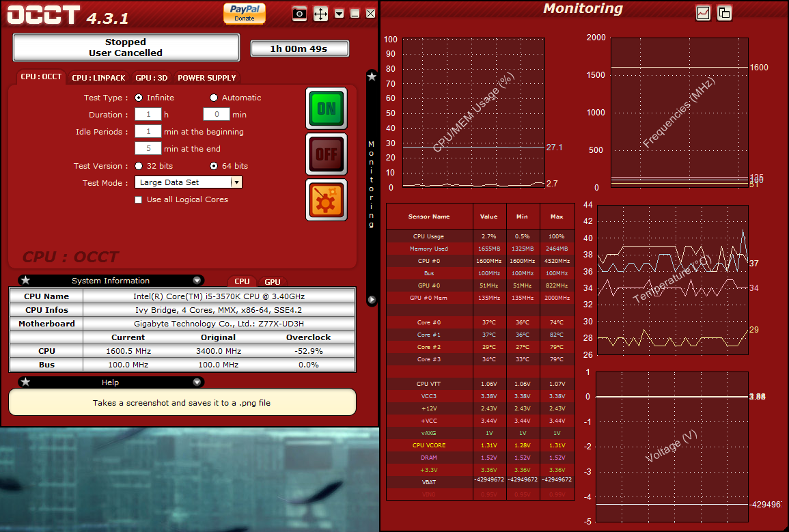789x532 pixels.
Task: Open test settings via orange gear icon
Action: [x=326, y=199]
